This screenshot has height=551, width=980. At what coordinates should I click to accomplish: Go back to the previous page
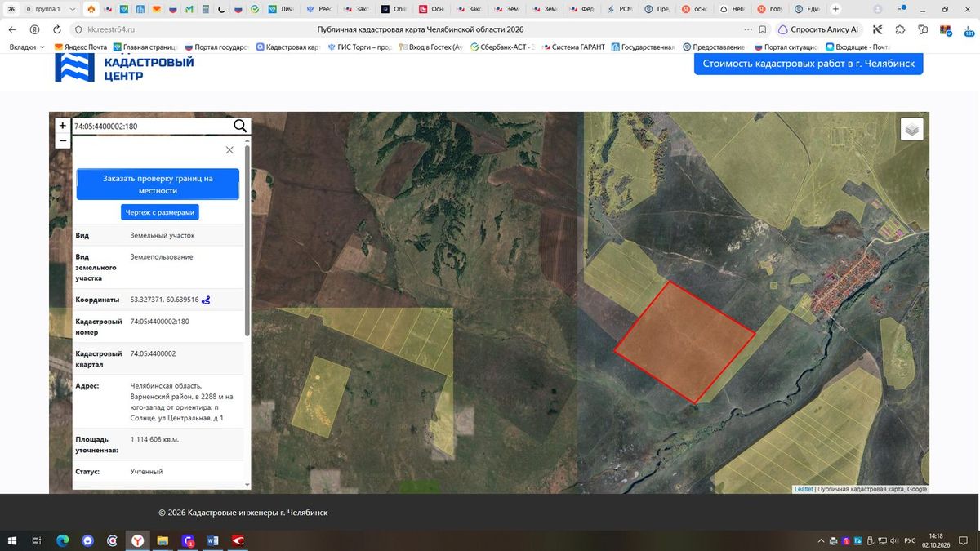12,29
